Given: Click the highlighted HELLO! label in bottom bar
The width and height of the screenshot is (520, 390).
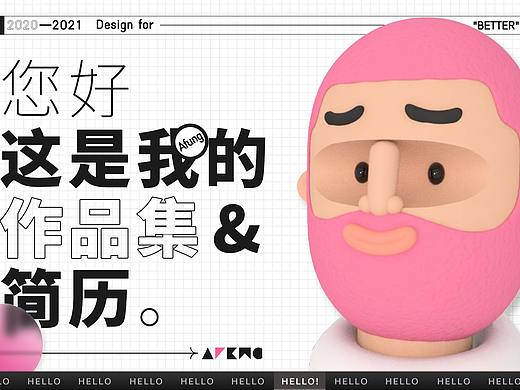Looking at the screenshot, I should click(300, 381).
